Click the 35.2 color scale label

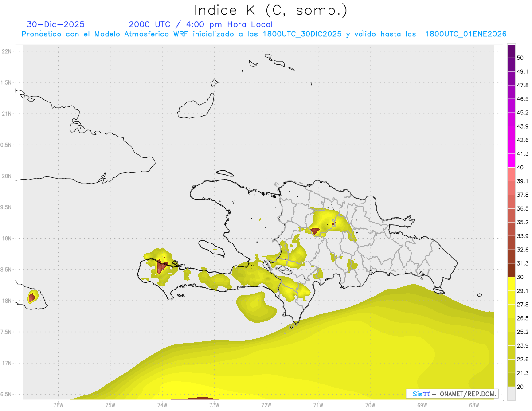point(523,222)
